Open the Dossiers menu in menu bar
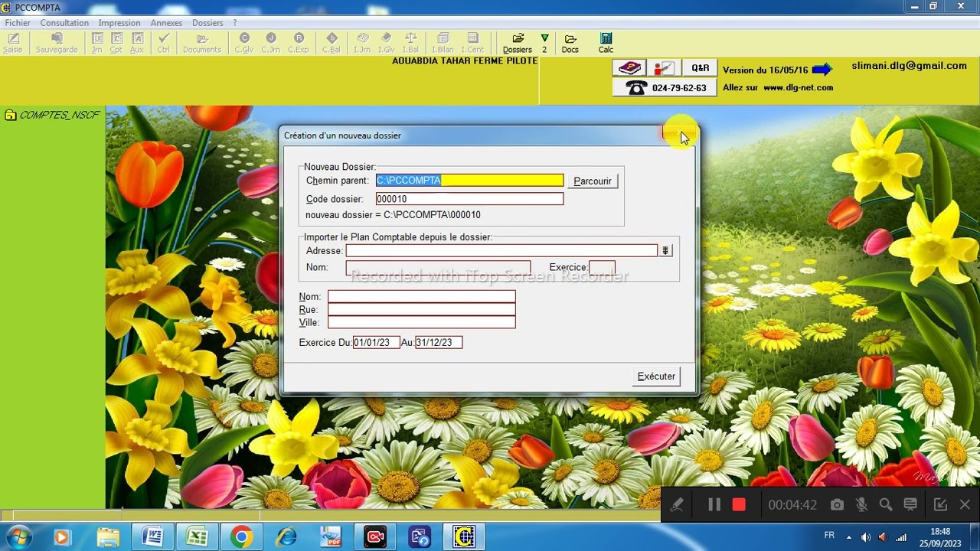 (207, 23)
